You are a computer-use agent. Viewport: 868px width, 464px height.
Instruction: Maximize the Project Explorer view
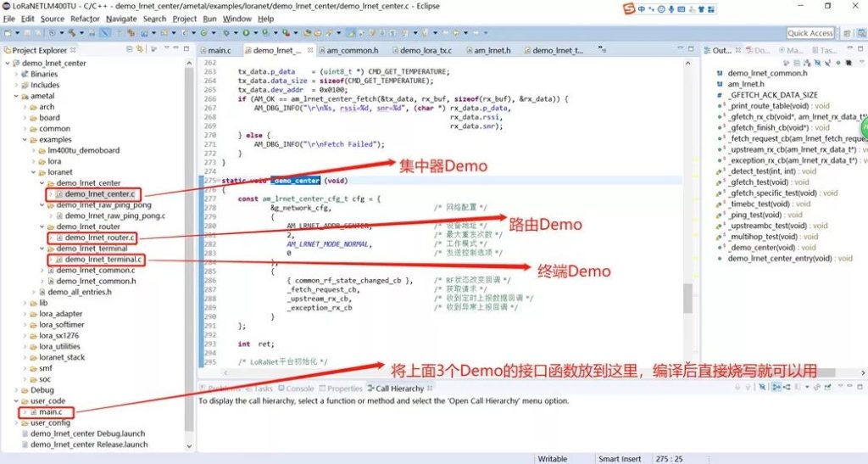point(186,48)
